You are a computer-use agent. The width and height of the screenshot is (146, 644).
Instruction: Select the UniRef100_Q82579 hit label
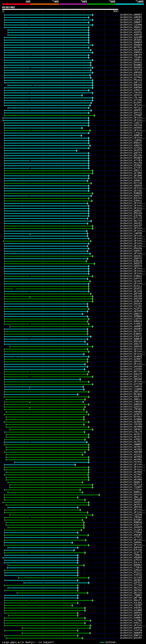tap(131, 151)
